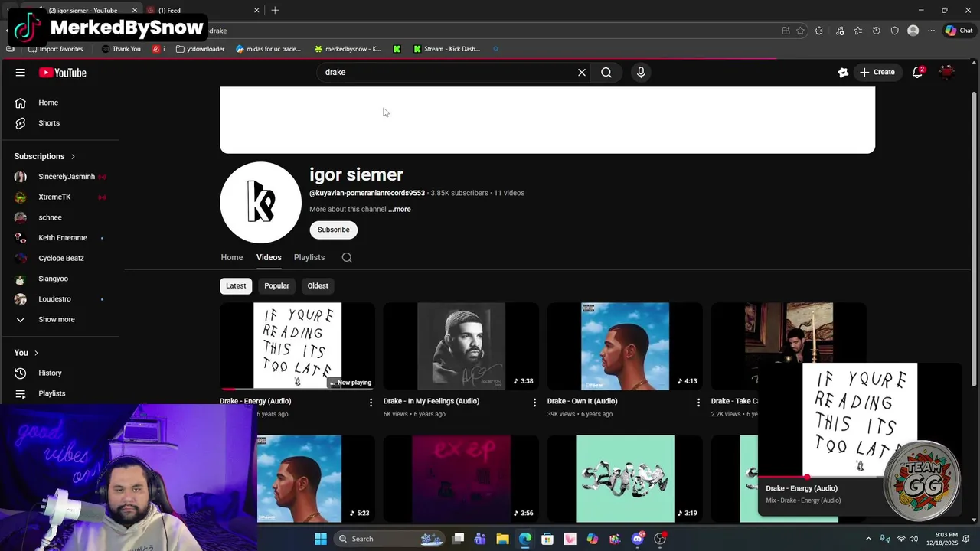
Task: Open the Create button
Action: coord(877,73)
